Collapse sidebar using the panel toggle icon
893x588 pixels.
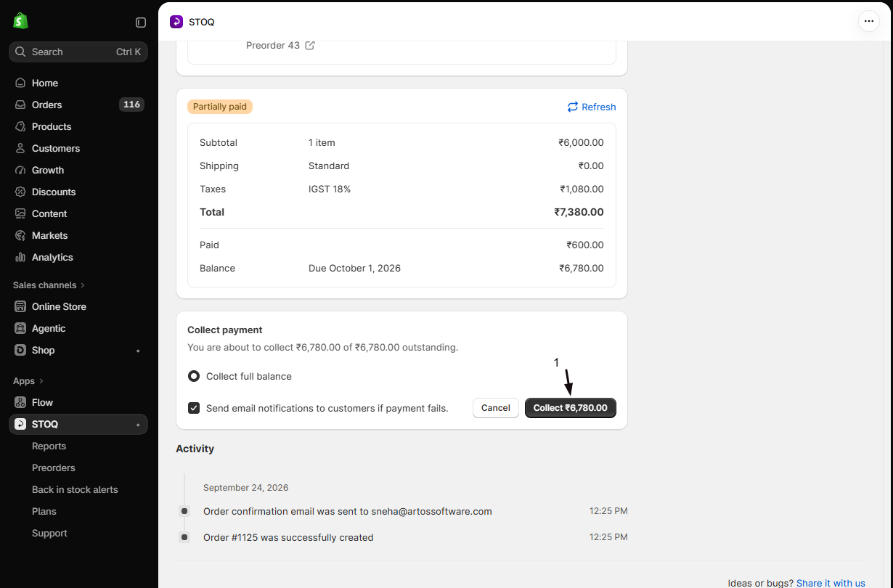[141, 23]
